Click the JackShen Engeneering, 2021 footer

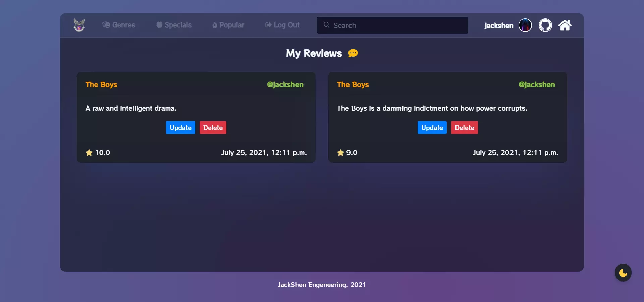(x=322, y=285)
